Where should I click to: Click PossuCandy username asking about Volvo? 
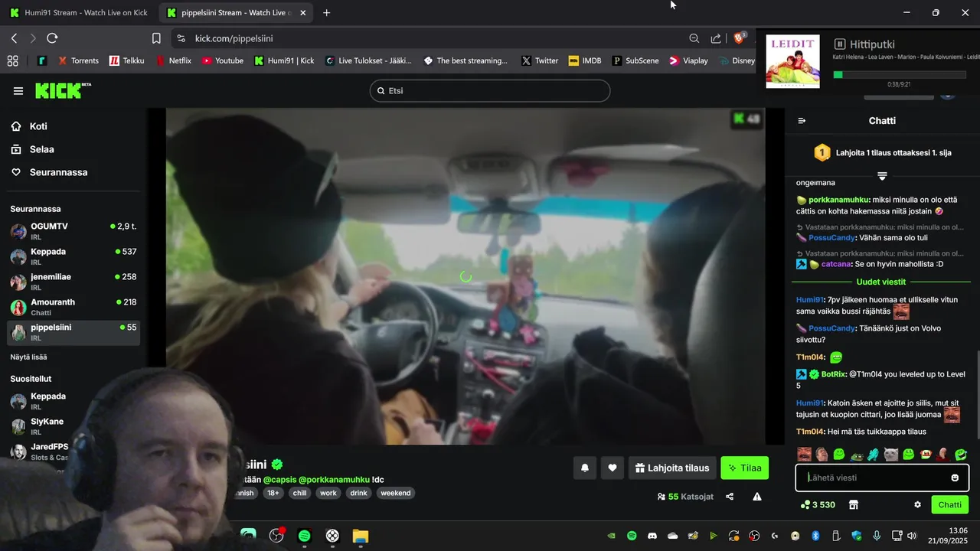point(832,328)
